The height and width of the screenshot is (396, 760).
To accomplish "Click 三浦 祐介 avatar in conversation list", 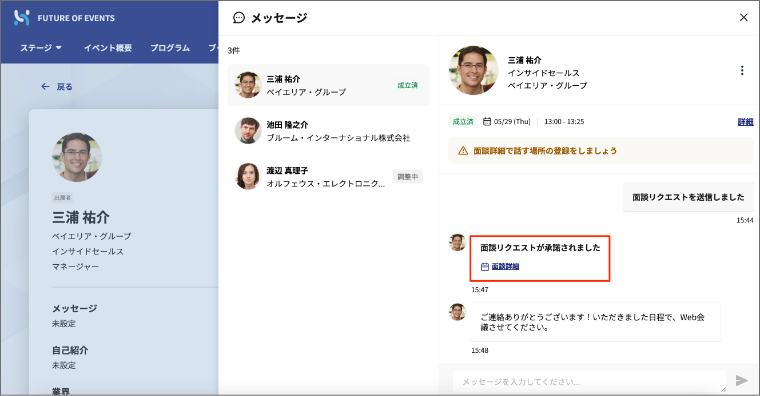I will (x=248, y=85).
